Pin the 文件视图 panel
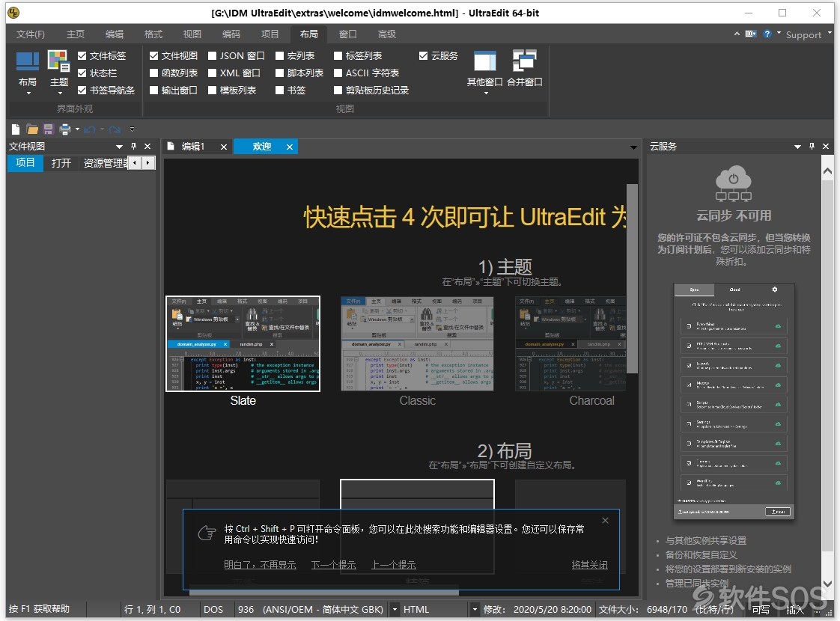This screenshot has height=621, width=840. [134, 146]
